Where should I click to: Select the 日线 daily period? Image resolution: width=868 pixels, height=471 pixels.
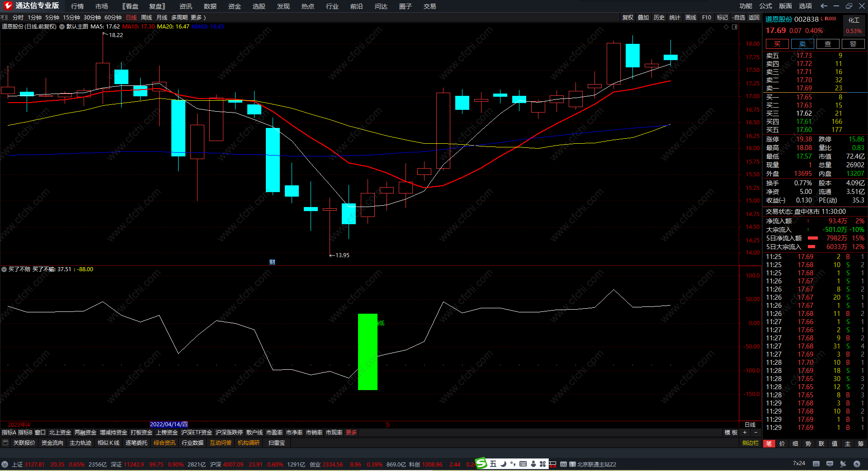pyautogui.click(x=131, y=18)
